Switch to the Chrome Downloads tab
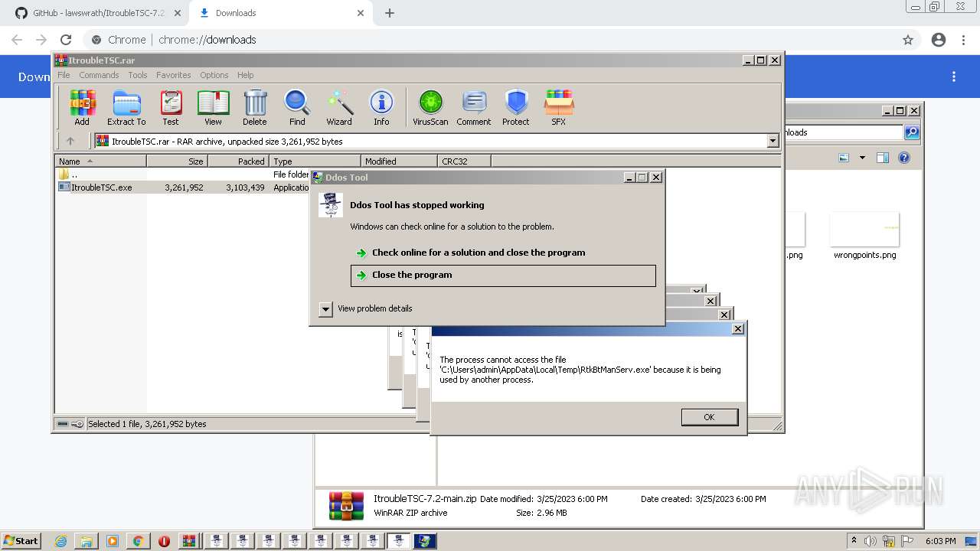Image resolution: width=980 pixels, height=551 pixels. tap(281, 13)
